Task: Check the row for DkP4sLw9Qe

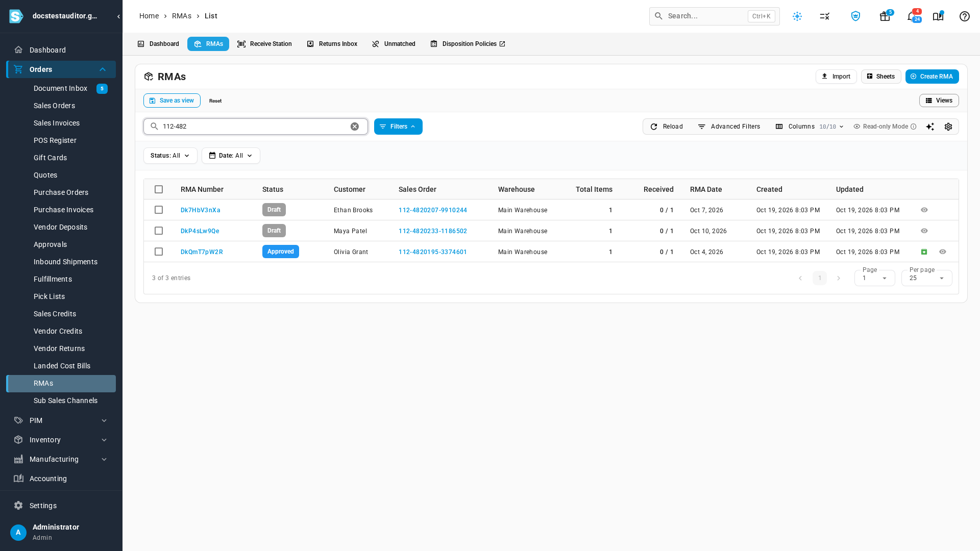Action: tap(159, 231)
